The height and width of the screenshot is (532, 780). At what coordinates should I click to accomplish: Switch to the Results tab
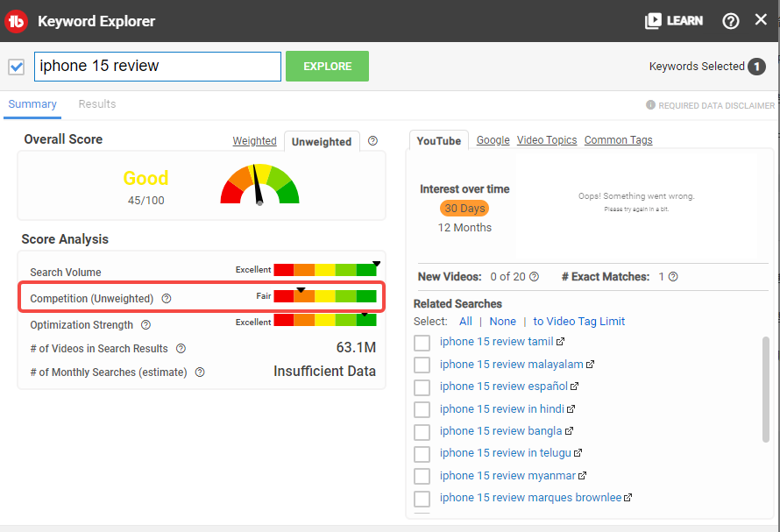coord(97,104)
